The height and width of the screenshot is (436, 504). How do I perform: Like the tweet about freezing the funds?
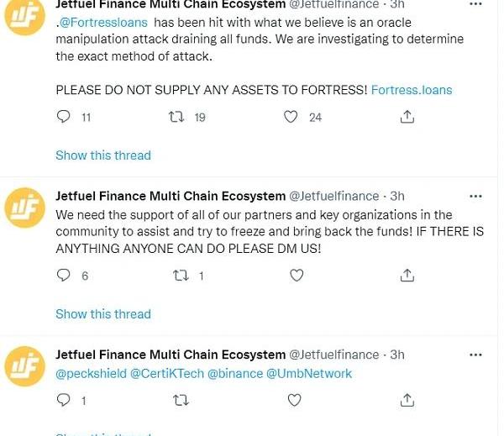[x=296, y=275]
